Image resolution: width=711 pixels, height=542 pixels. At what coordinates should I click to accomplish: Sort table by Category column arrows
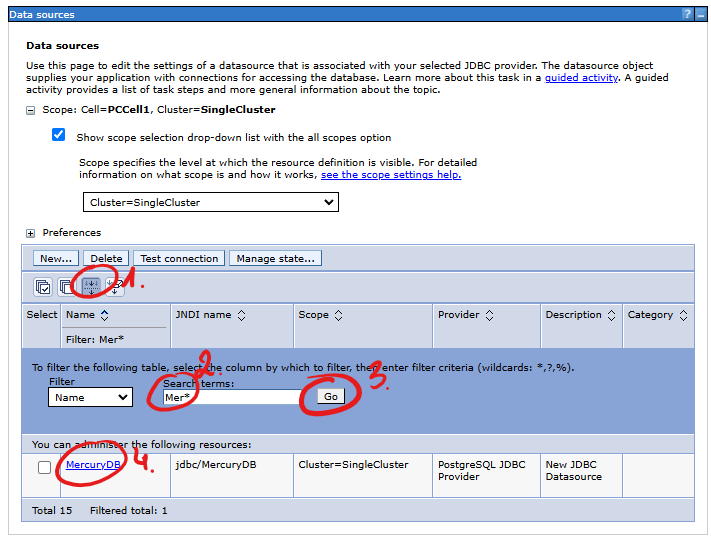tap(684, 315)
